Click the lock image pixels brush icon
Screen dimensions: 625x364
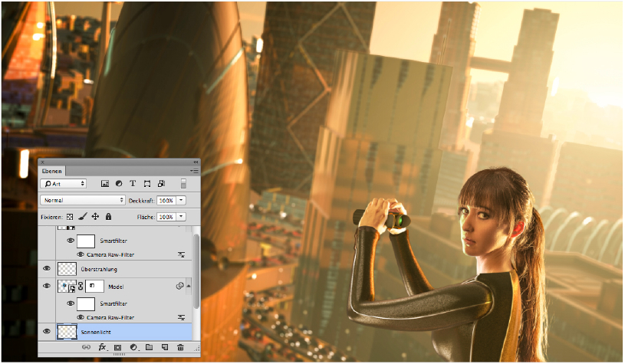83,218
